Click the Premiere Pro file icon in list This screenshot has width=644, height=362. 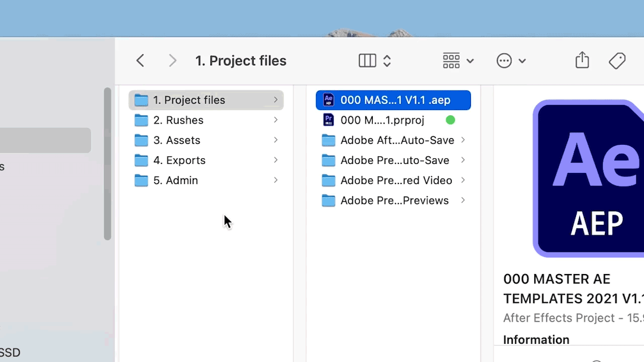(x=329, y=120)
